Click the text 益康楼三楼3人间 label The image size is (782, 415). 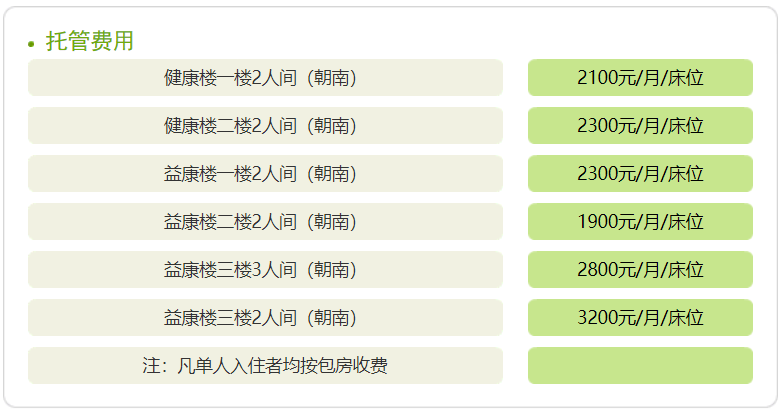(230, 269)
